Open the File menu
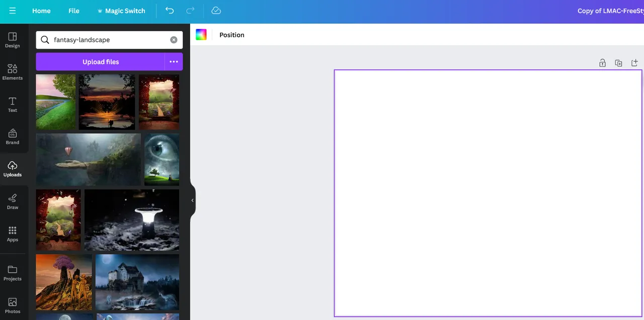Image resolution: width=644 pixels, height=320 pixels. [x=74, y=11]
